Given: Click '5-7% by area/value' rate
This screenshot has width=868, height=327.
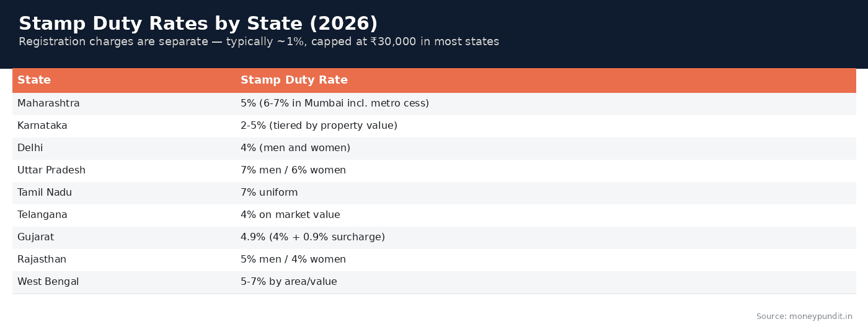Looking at the screenshot, I should click(x=289, y=282).
